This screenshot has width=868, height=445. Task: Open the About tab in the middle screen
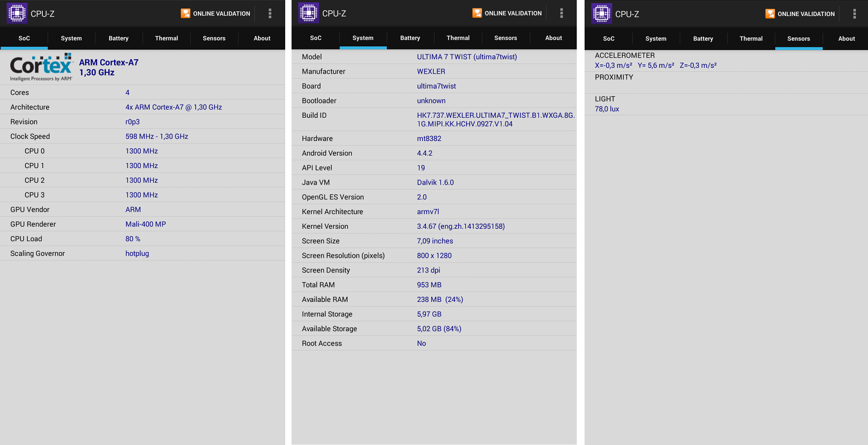tap(553, 38)
